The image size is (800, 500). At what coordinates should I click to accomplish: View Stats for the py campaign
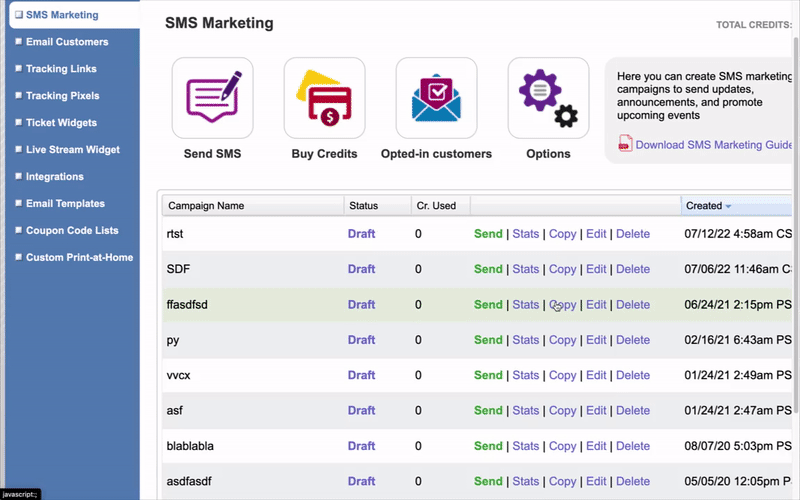tap(526, 340)
